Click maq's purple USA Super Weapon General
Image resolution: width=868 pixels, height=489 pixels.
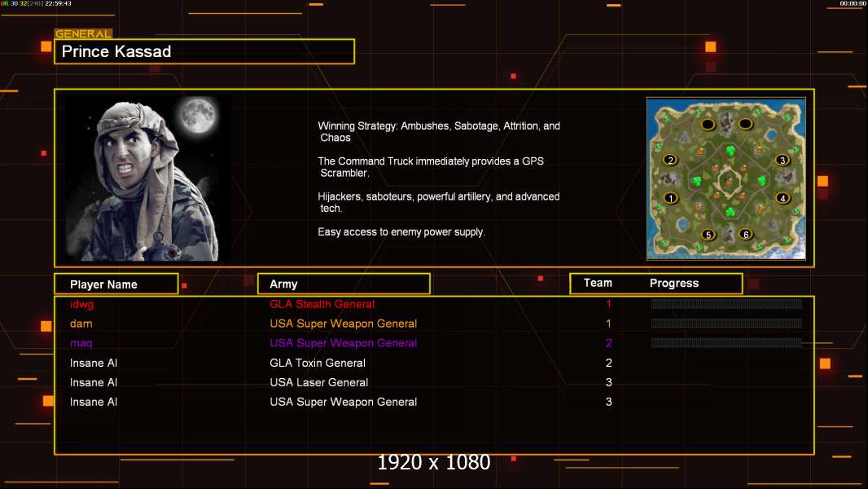pos(344,343)
